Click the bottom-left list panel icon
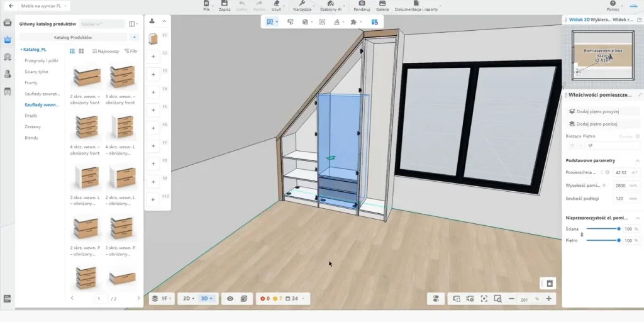The image size is (644, 322). [8, 299]
